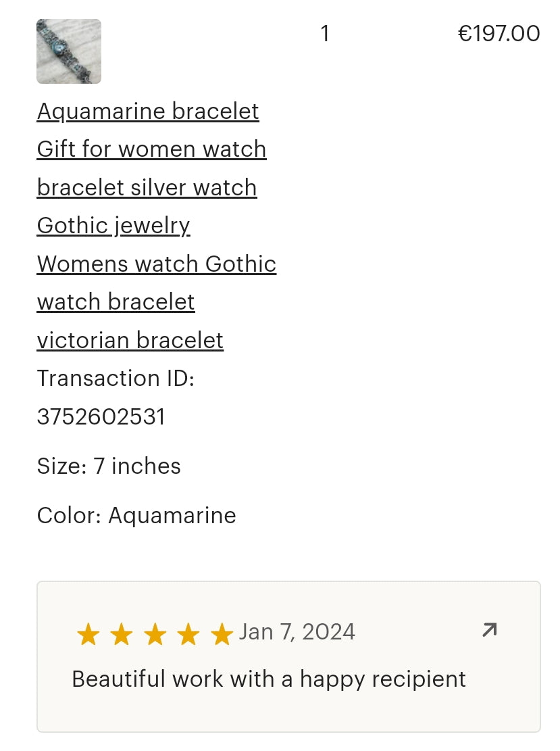Click the "Beautiful work with a happy recipient" review text
Viewport: 560px width, 751px height.
click(269, 679)
